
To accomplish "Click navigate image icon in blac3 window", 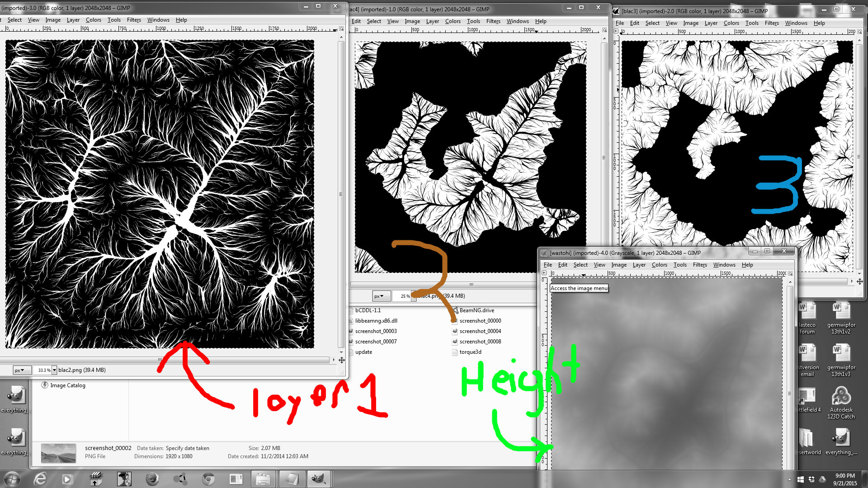I will tap(860, 282).
